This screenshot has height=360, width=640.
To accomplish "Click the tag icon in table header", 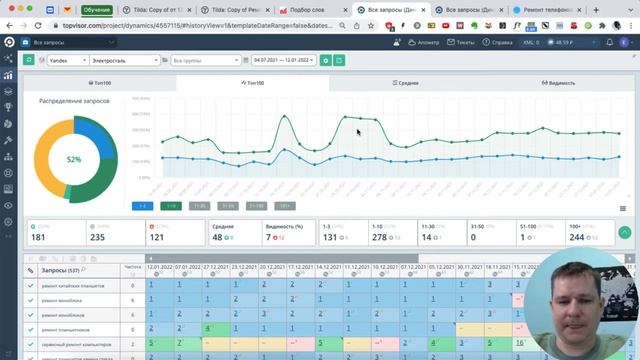I will tap(31, 271).
